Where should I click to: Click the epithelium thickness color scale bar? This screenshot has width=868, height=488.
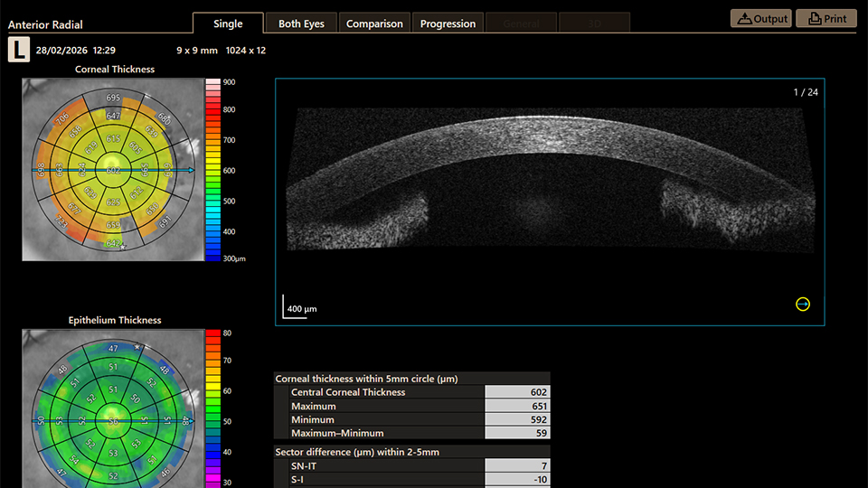(x=213, y=408)
